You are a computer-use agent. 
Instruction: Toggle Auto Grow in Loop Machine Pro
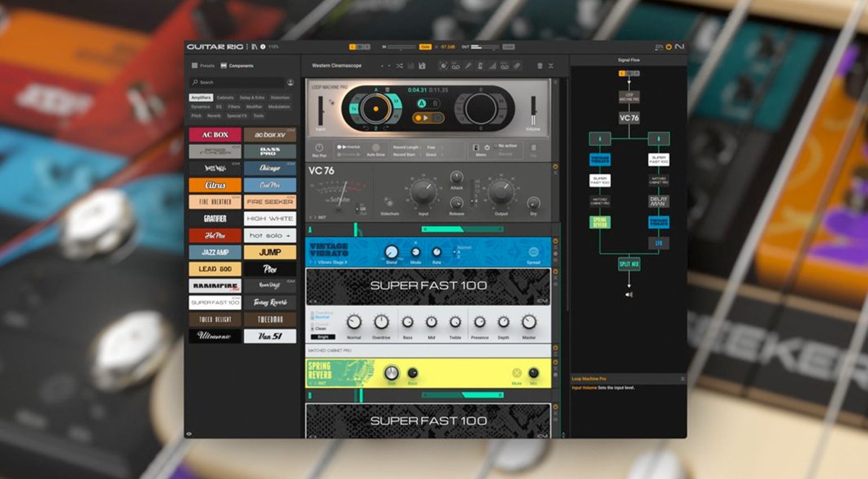coord(376,148)
